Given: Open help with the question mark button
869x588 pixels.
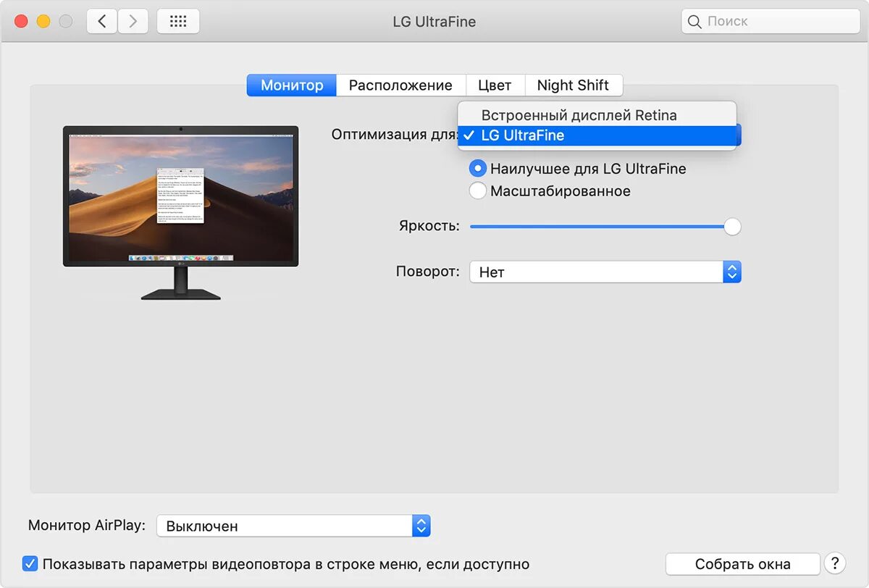Looking at the screenshot, I should pos(835,563).
